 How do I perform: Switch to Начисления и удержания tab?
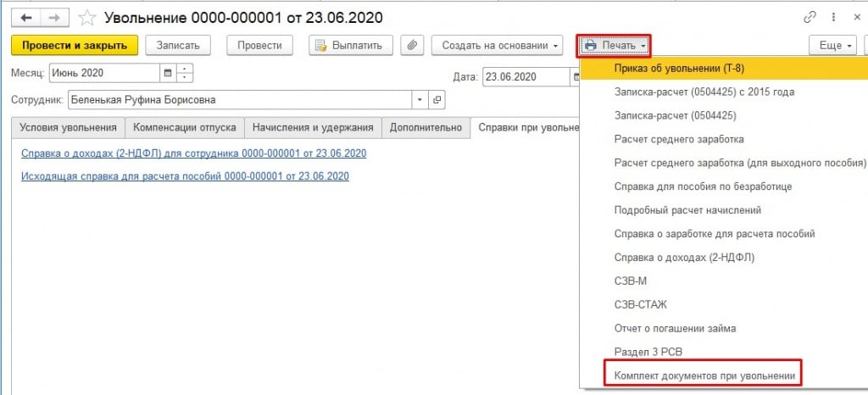click(313, 127)
